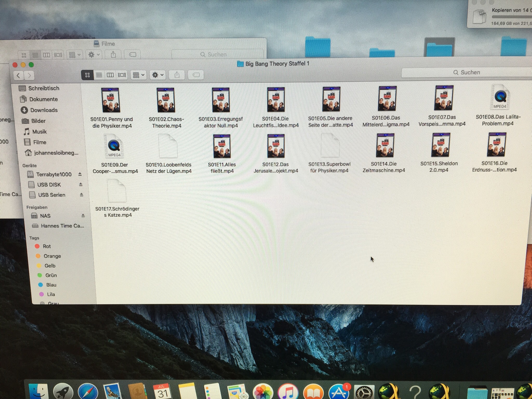
Task: Select S01E08.Das Lalita-Problem.mp4 file
Action: coord(500,97)
